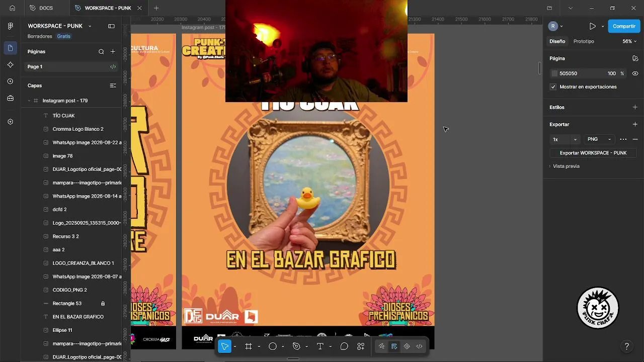Open the shape tool options chevron
Viewport: 644px width, 362px height.
pyautogui.click(x=283, y=346)
